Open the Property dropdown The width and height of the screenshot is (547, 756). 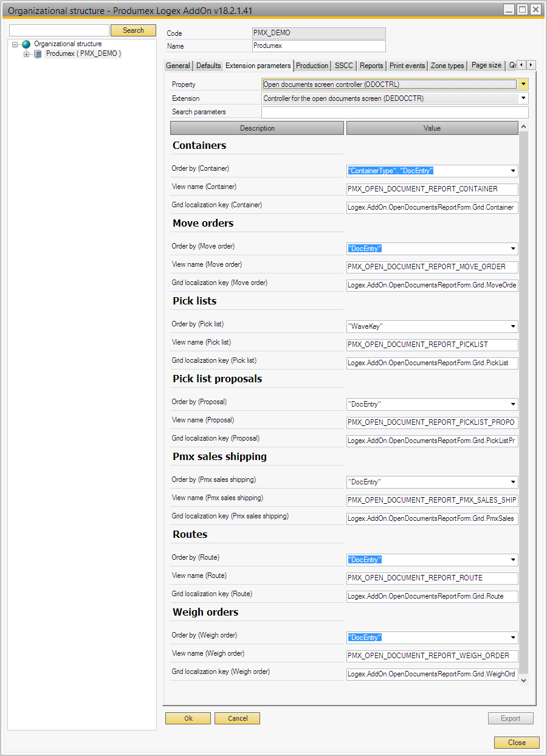pyautogui.click(x=523, y=84)
